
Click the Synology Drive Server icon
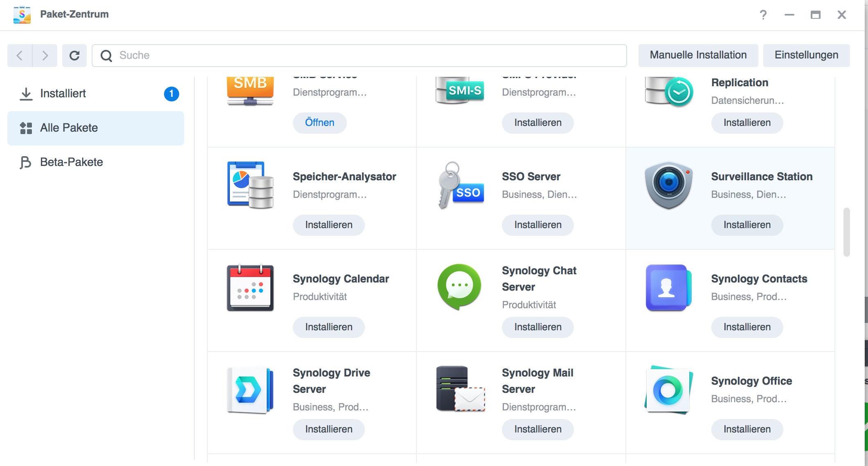pyautogui.click(x=250, y=390)
